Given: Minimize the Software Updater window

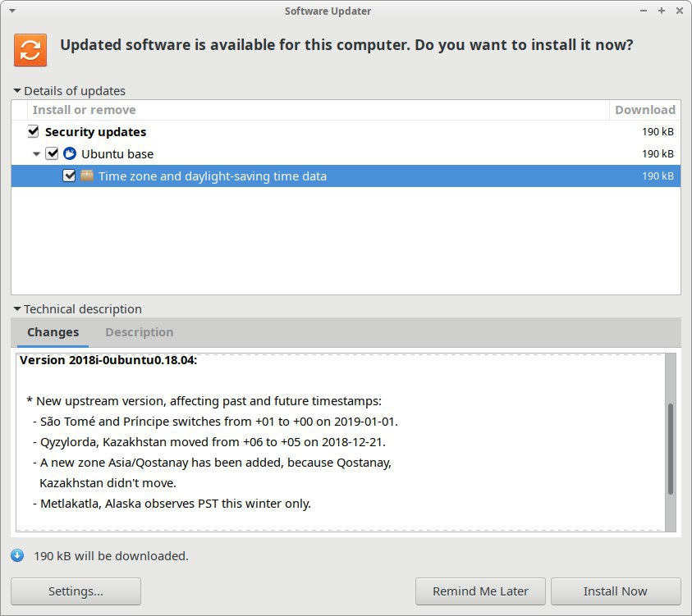Looking at the screenshot, I should 644,11.
